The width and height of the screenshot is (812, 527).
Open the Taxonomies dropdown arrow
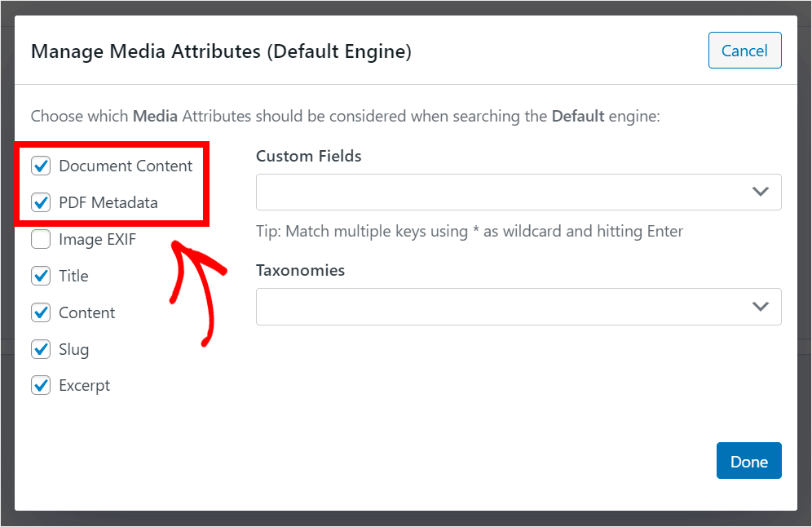(x=760, y=306)
